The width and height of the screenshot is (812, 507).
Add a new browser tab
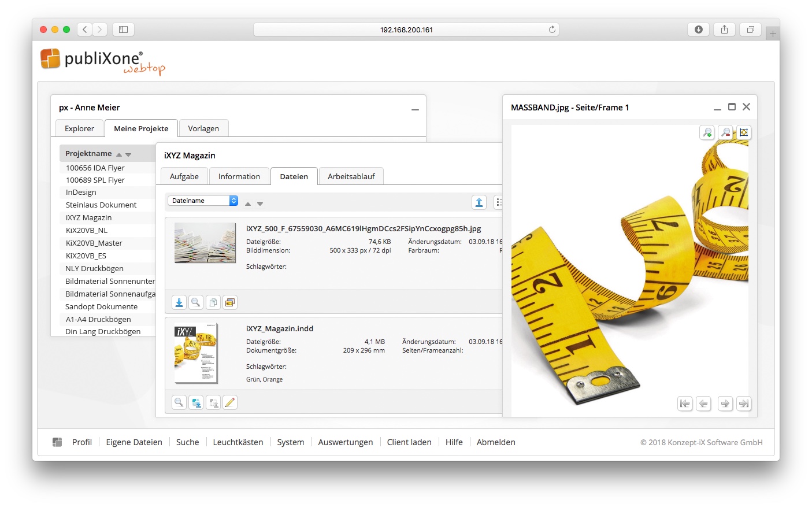[x=773, y=34]
